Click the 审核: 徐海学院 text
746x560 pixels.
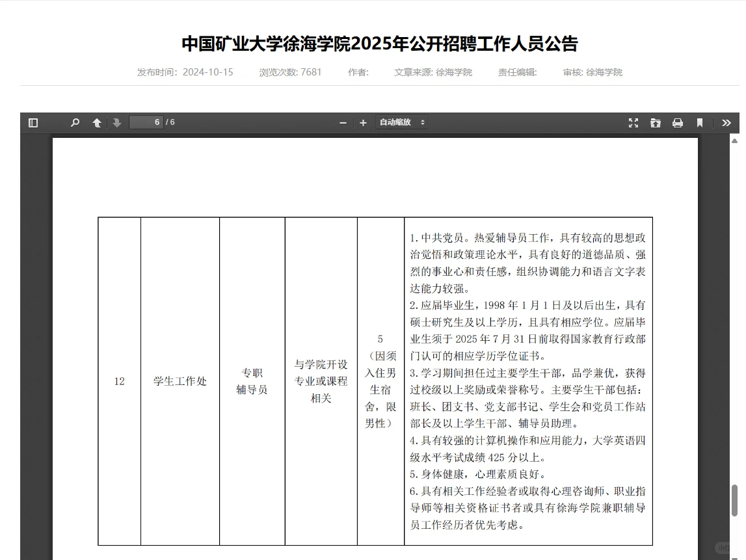coord(593,72)
